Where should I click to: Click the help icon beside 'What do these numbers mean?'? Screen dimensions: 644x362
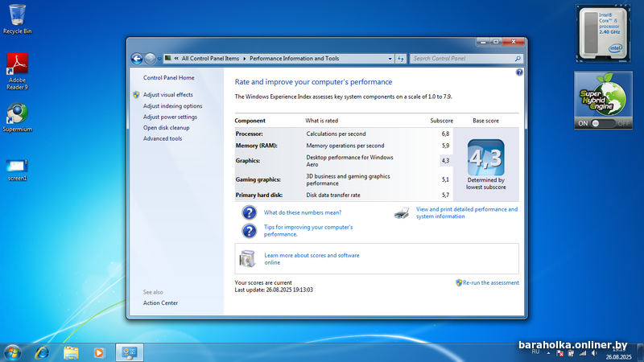[249, 212]
